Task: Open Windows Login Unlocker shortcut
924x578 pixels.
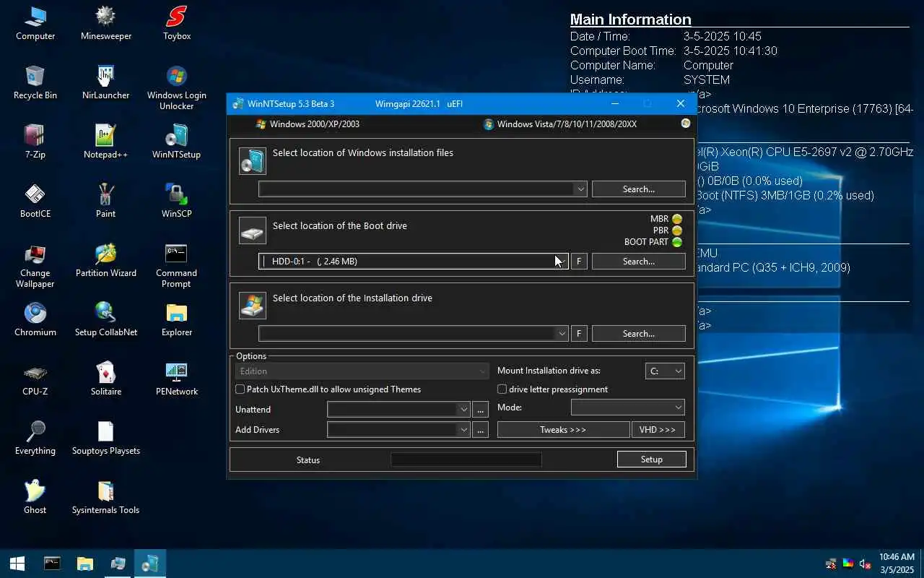Action: pyautogui.click(x=176, y=87)
